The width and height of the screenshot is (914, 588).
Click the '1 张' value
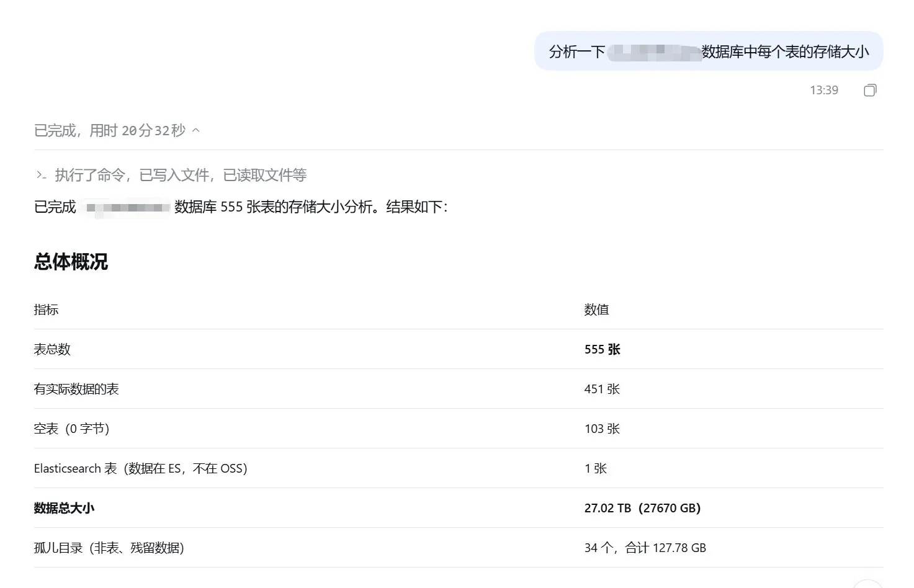596,468
